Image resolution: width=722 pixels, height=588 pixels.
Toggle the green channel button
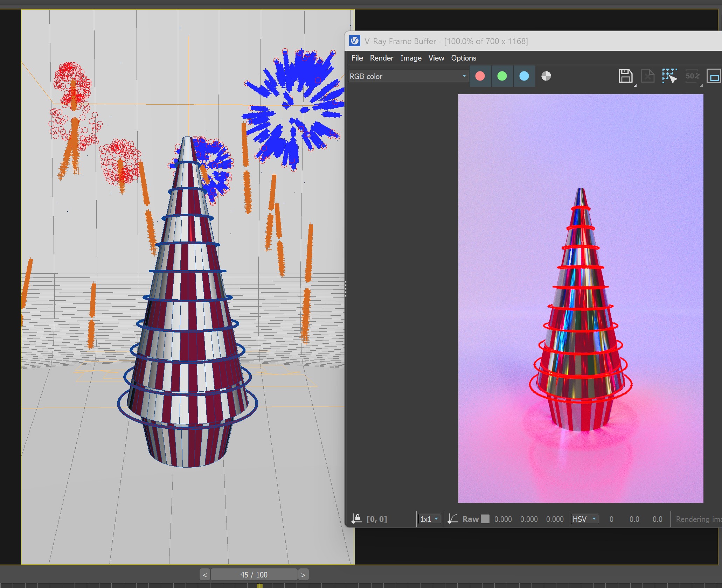coord(502,76)
